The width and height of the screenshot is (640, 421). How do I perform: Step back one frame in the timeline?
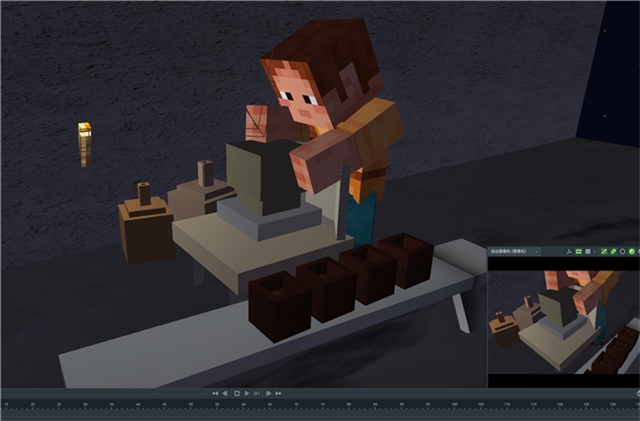225,393
